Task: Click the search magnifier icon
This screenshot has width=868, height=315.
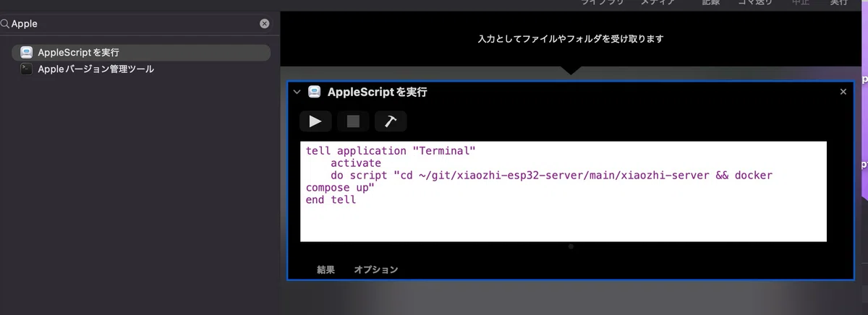Action: 5,24
